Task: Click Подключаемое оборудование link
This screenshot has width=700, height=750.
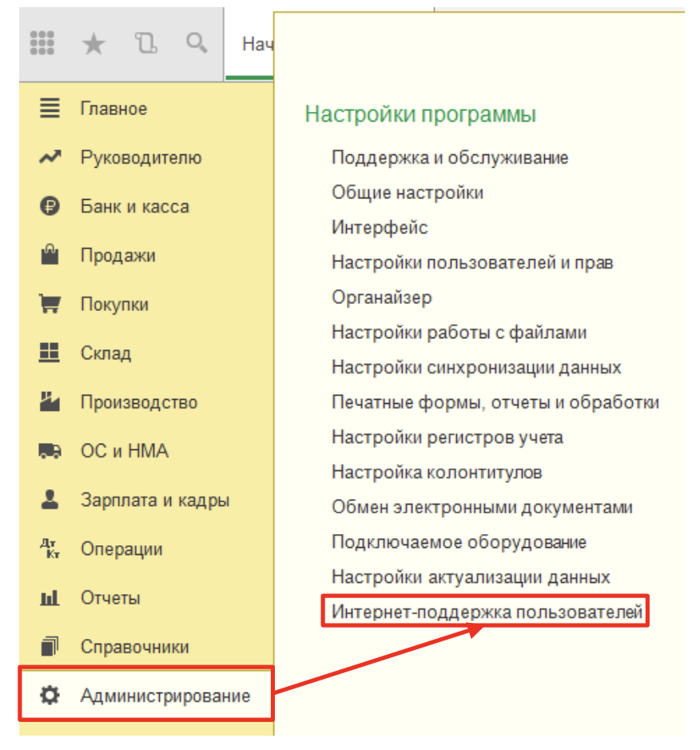Action: click(x=459, y=542)
